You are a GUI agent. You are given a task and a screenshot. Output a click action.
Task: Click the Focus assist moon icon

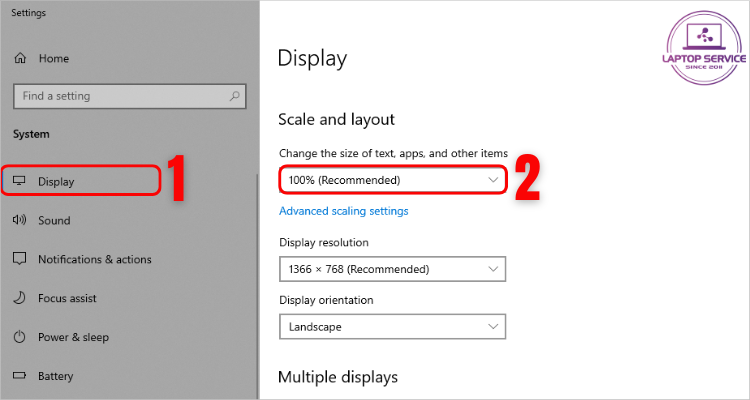(19, 298)
